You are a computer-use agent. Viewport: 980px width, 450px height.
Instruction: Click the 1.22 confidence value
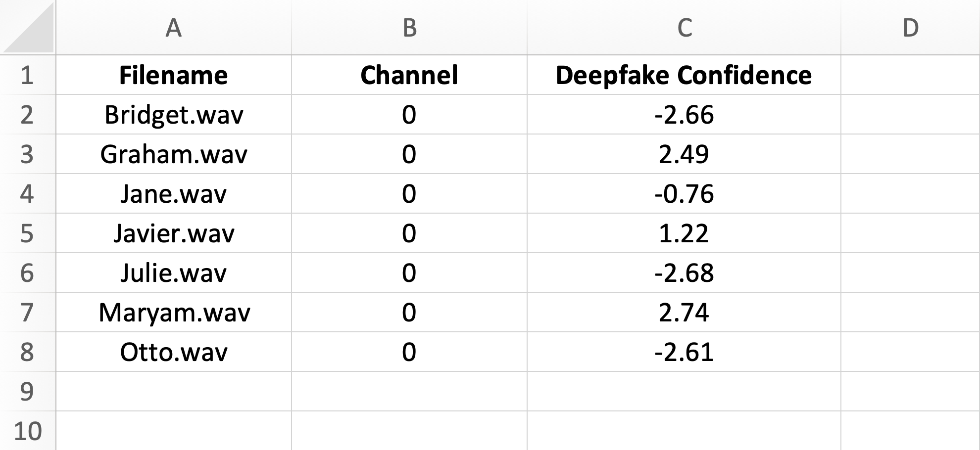684,233
